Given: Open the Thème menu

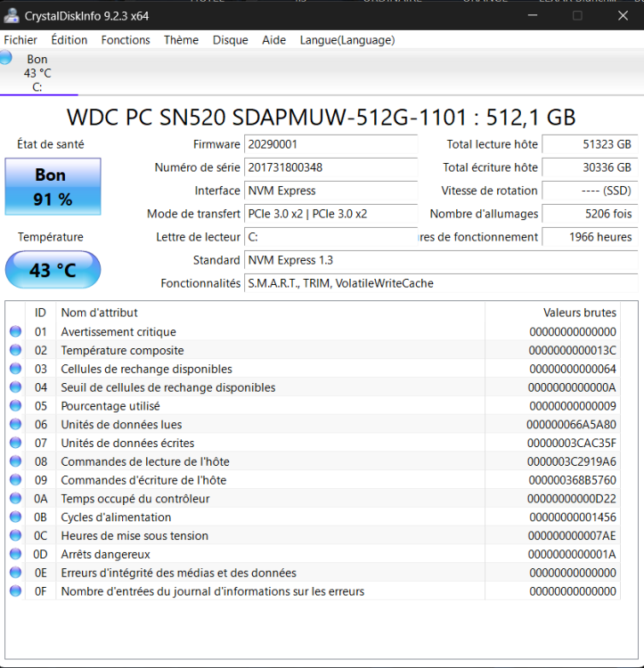Looking at the screenshot, I should pyautogui.click(x=181, y=40).
